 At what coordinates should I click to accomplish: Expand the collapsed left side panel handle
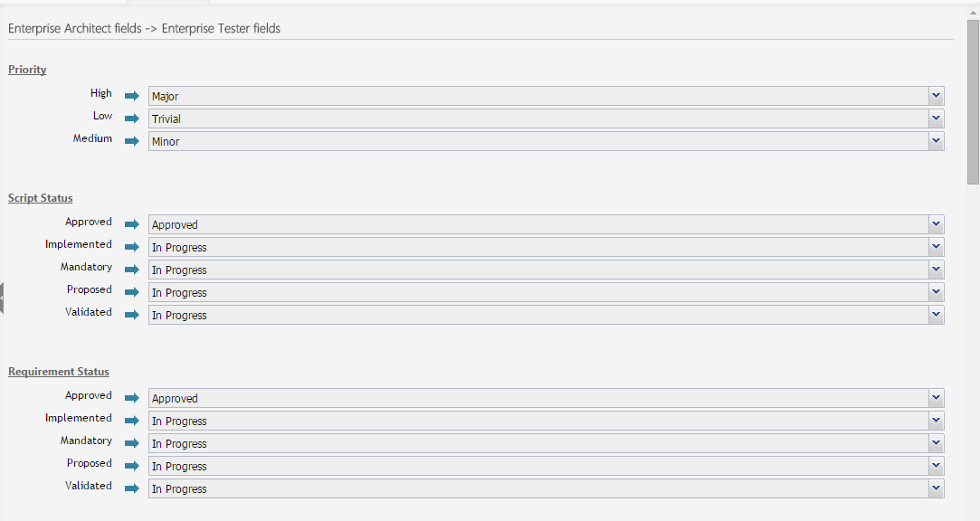(3, 298)
